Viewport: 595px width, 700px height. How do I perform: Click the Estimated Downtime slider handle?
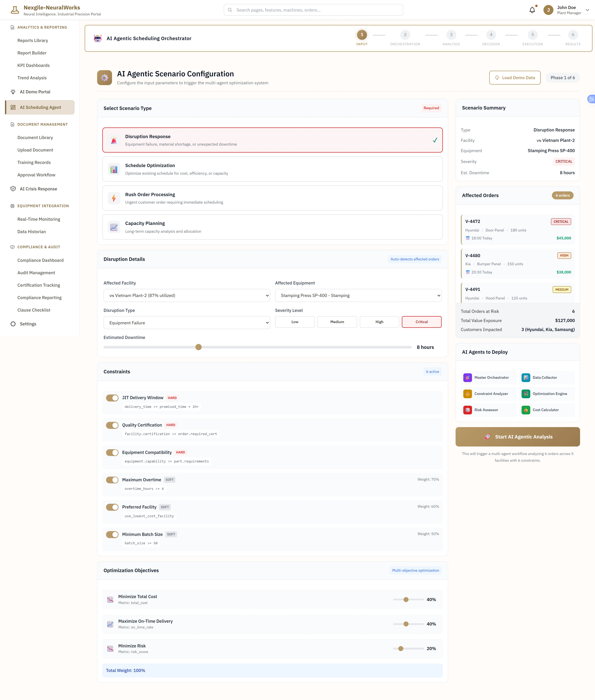(x=199, y=347)
